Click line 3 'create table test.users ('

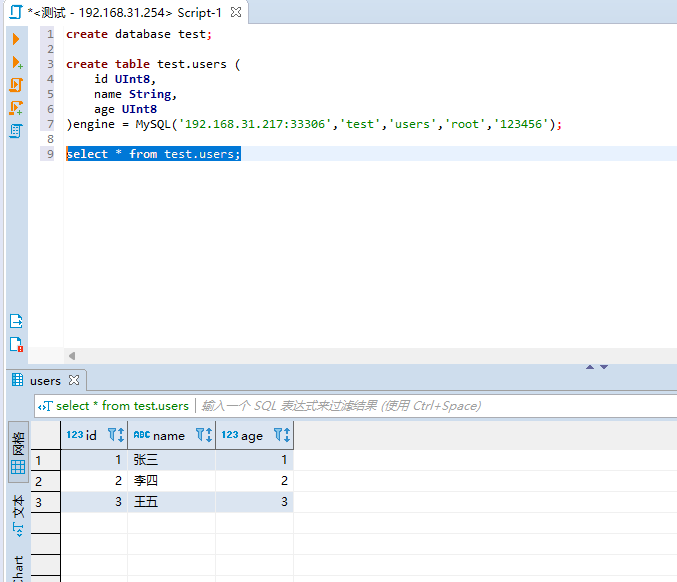(x=153, y=64)
